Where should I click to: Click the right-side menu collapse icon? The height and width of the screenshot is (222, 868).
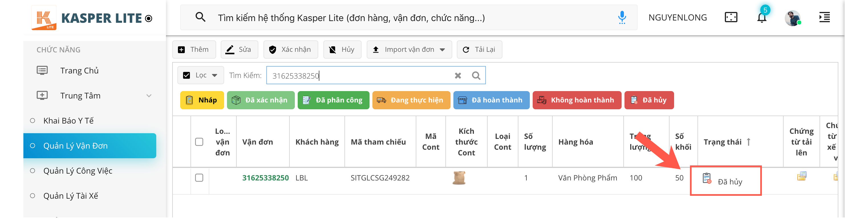[x=824, y=17]
